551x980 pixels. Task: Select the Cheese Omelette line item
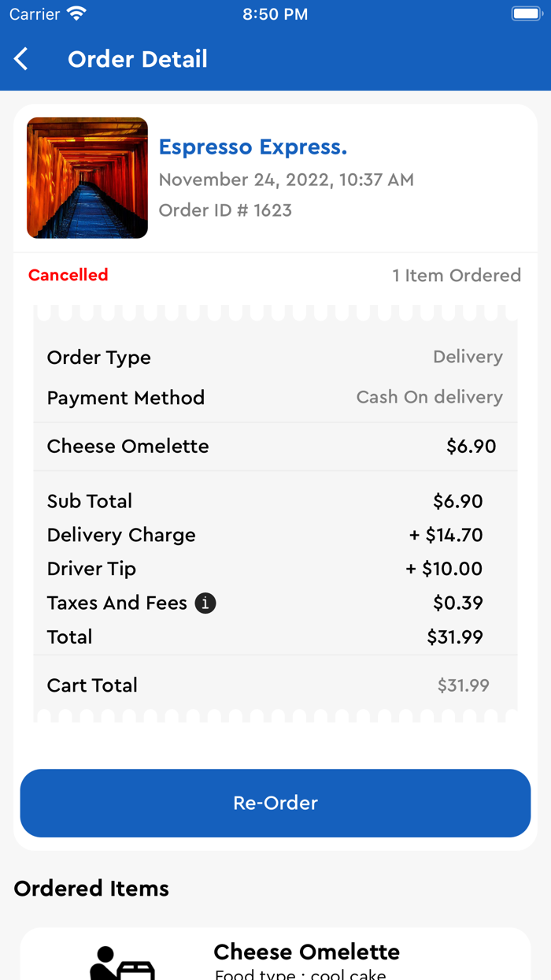pyautogui.click(x=128, y=446)
